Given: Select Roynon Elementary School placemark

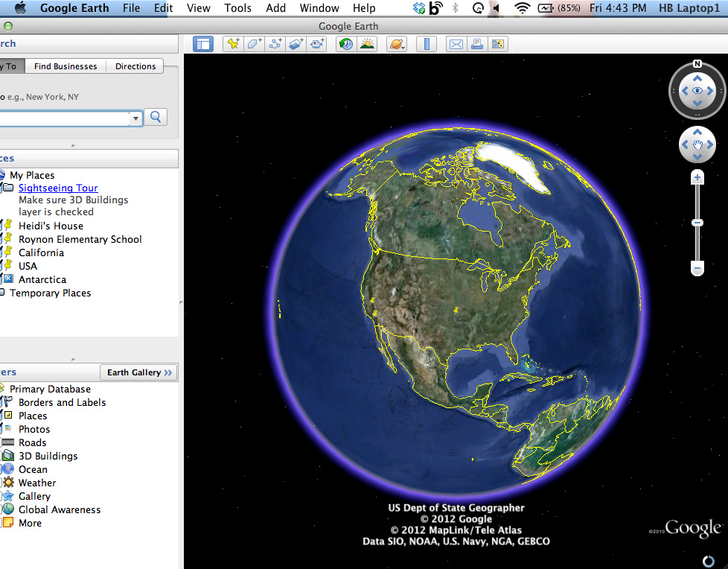Looking at the screenshot, I should 80,239.
